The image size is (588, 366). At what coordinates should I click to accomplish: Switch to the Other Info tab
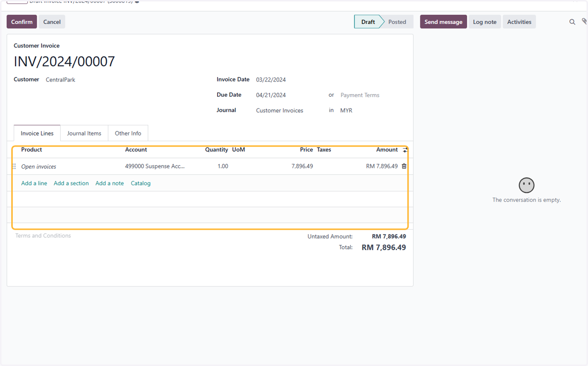click(128, 133)
